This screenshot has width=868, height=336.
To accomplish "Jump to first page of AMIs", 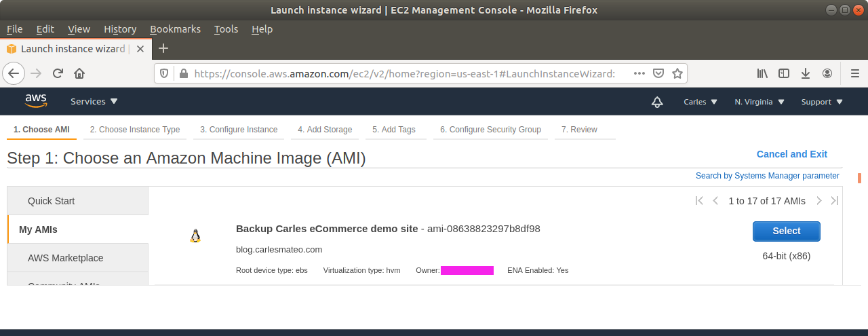I will tap(699, 201).
